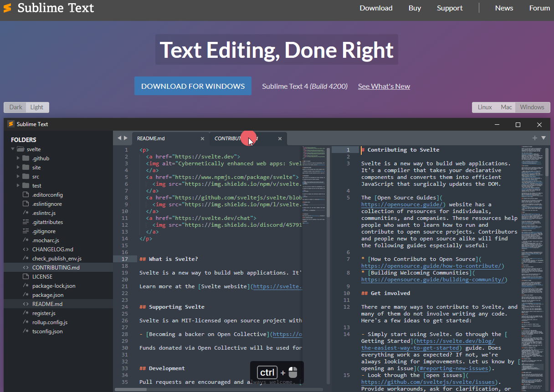
Task: Open the tab list dropdown arrow
Action: [x=543, y=138]
